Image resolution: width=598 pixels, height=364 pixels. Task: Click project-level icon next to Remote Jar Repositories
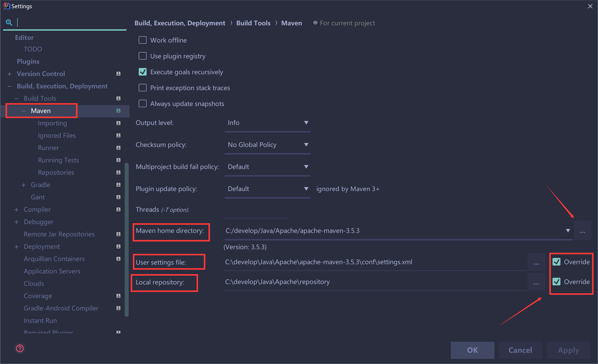[x=119, y=234]
